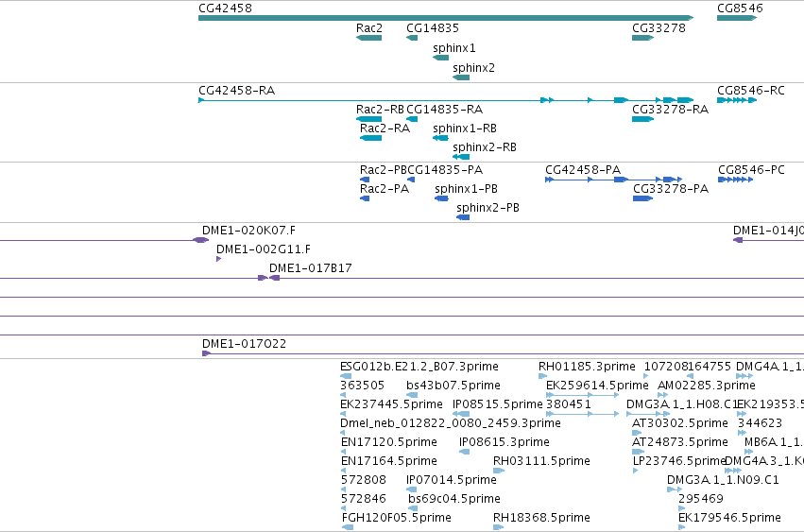Select the CG14835-RA transcript
Screen dimensions: 804x532
[x=412, y=119]
